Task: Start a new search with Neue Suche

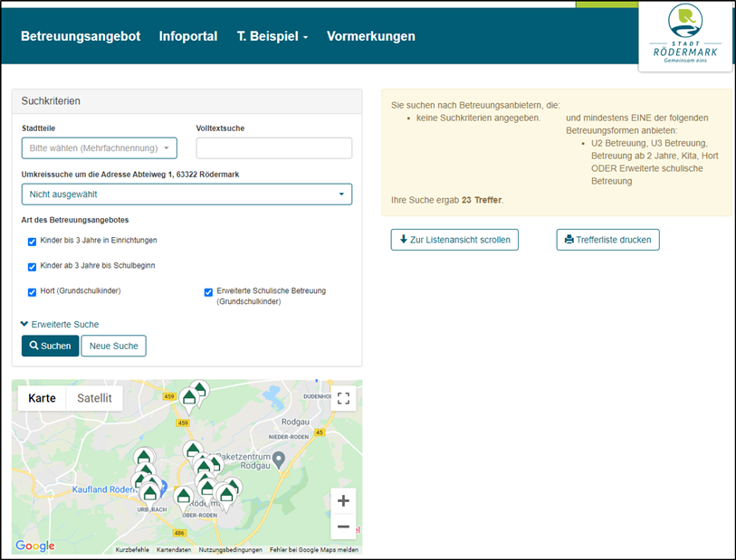Action: pos(113,346)
